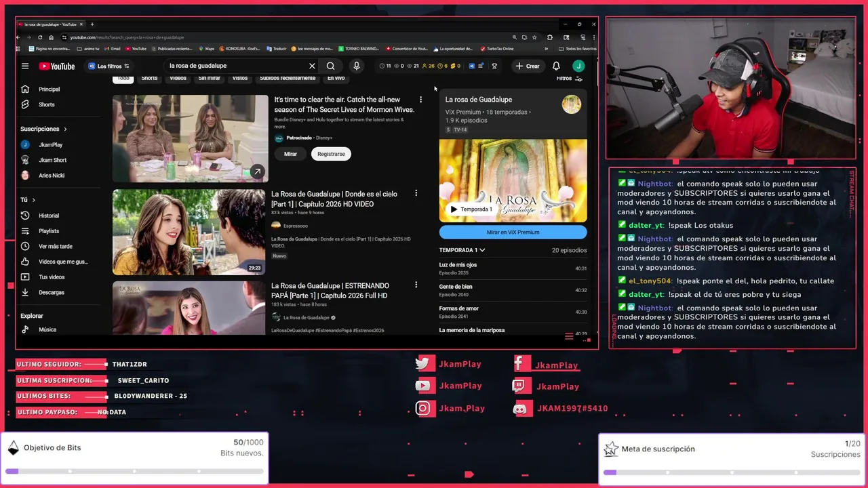This screenshot has width=868, height=488.
Task: Open the green J account avatar
Action: (x=578, y=66)
